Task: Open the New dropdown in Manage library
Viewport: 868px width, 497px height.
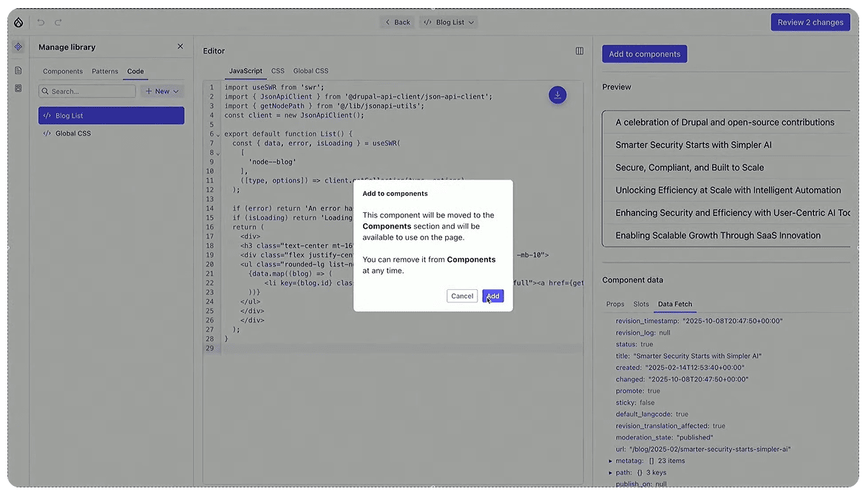Action: pos(161,91)
